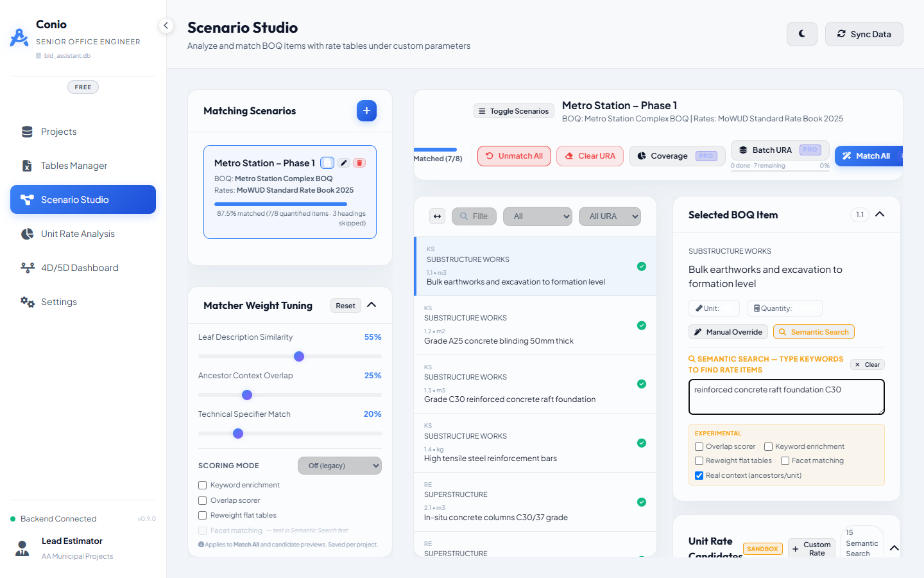Viewport: 924px width, 578px height.
Task: Check experimental Facet matching option
Action: click(785, 461)
